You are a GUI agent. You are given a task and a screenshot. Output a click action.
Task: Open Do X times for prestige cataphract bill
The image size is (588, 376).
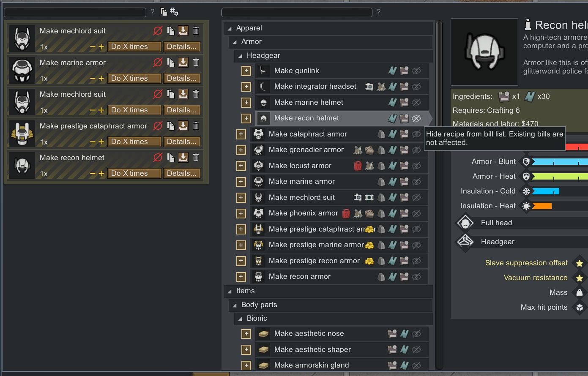134,142
